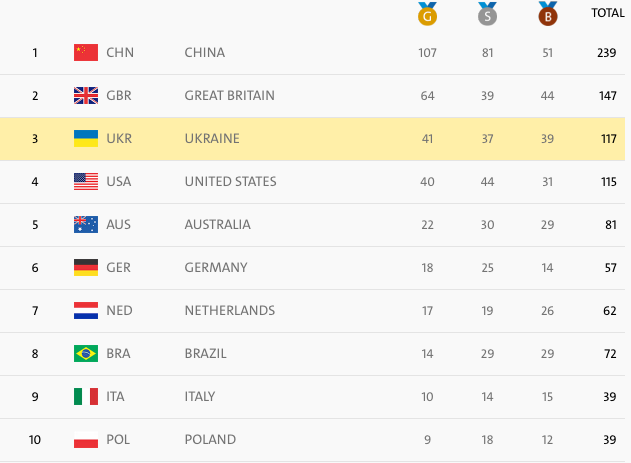Click the GER country code
This screenshot has height=463, width=631.
[118, 268]
